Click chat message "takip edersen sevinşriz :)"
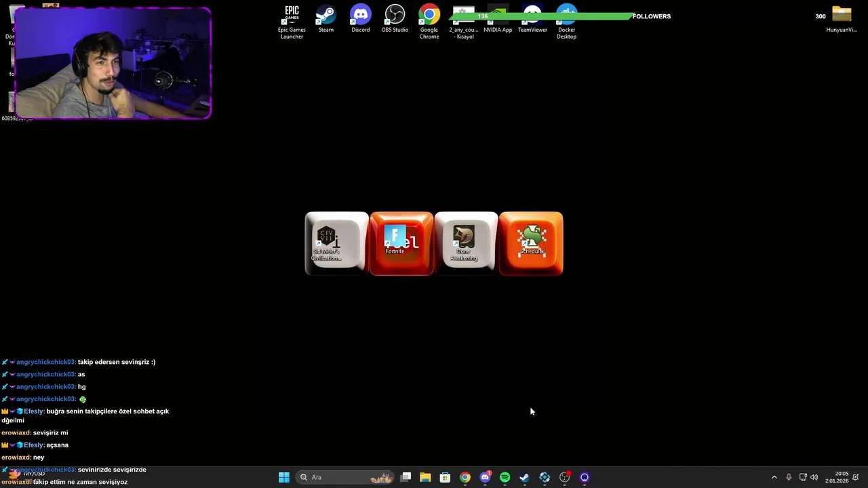Image resolution: width=868 pixels, height=488 pixels. [117, 362]
